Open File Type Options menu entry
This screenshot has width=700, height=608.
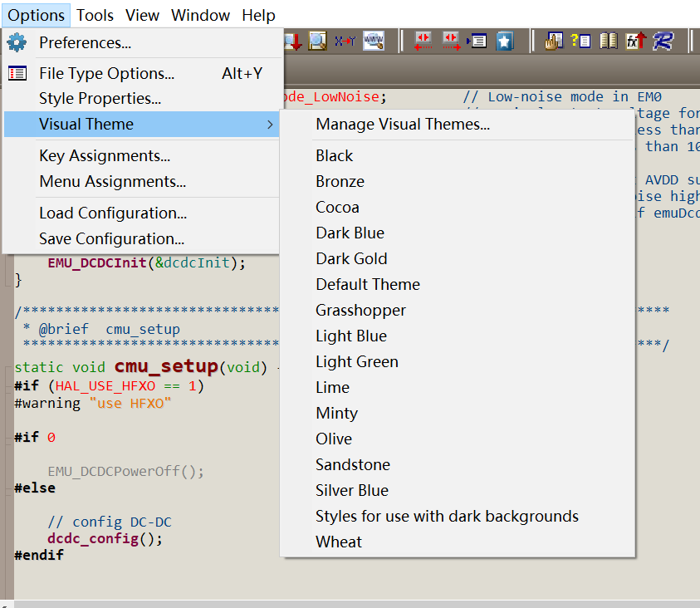[106, 73]
